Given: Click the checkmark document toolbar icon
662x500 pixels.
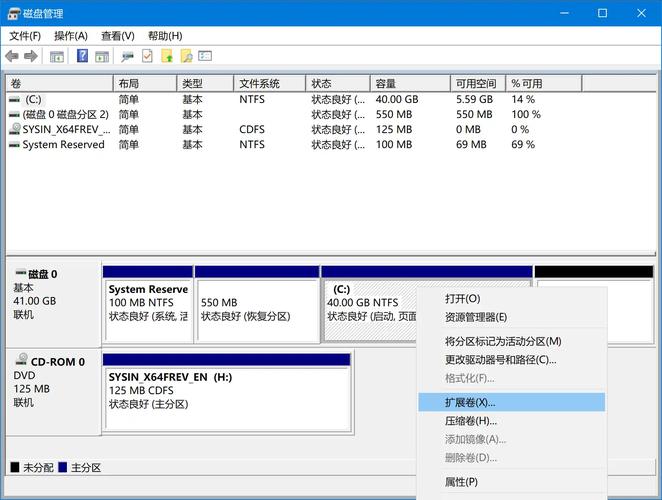Looking at the screenshot, I should click(x=147, y=56).
